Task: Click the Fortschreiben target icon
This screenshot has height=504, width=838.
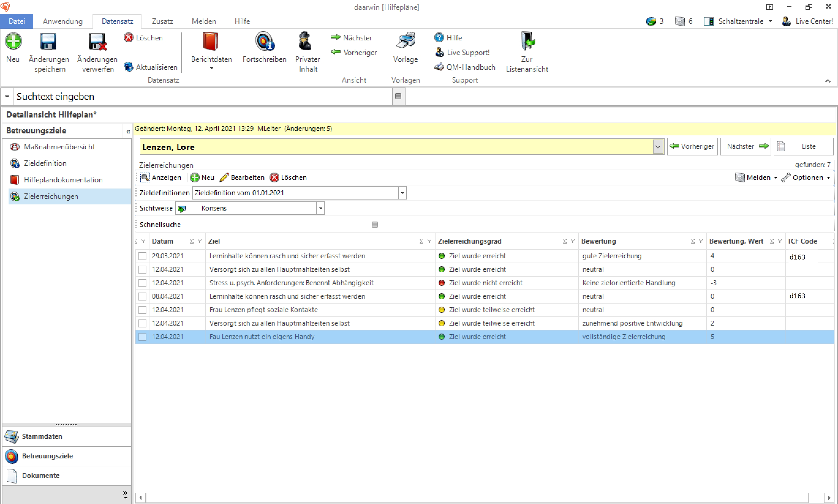Action: 264,41
